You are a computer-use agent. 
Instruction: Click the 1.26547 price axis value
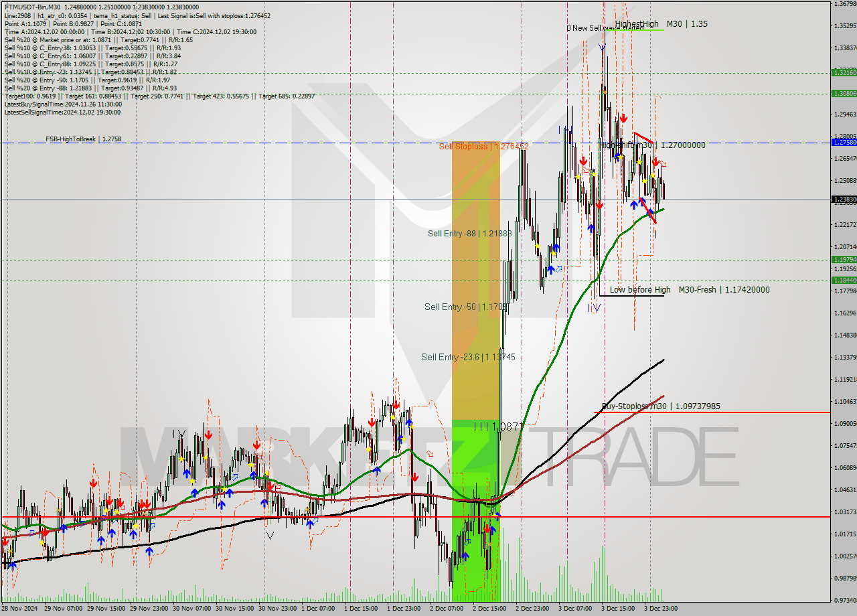(x=844, y=158)
